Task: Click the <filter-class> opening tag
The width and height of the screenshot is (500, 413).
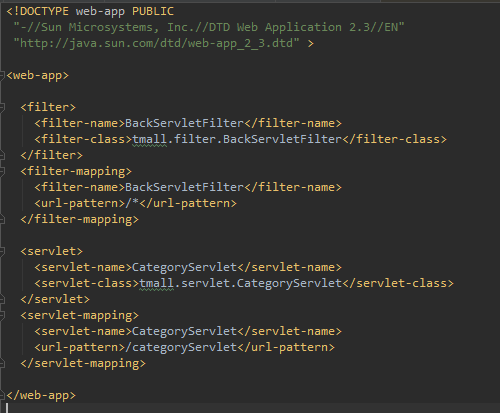Action: [x=83, y=139]
